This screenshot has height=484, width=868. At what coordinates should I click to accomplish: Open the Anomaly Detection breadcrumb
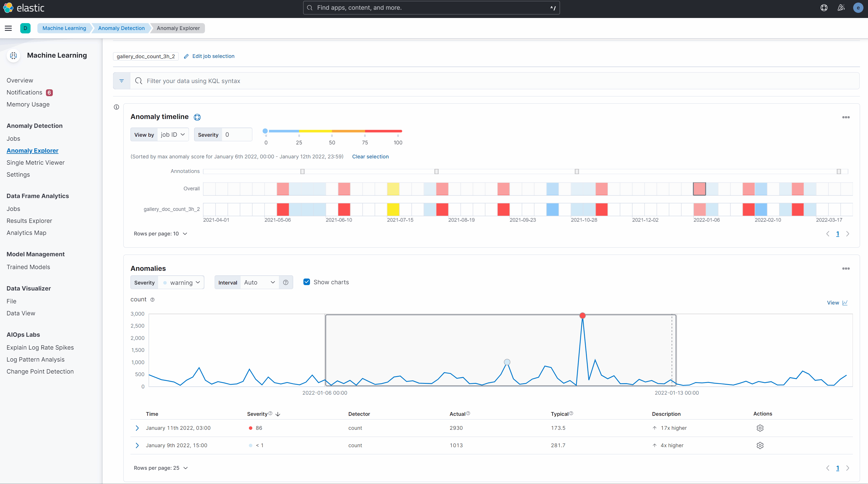point(121,28)
